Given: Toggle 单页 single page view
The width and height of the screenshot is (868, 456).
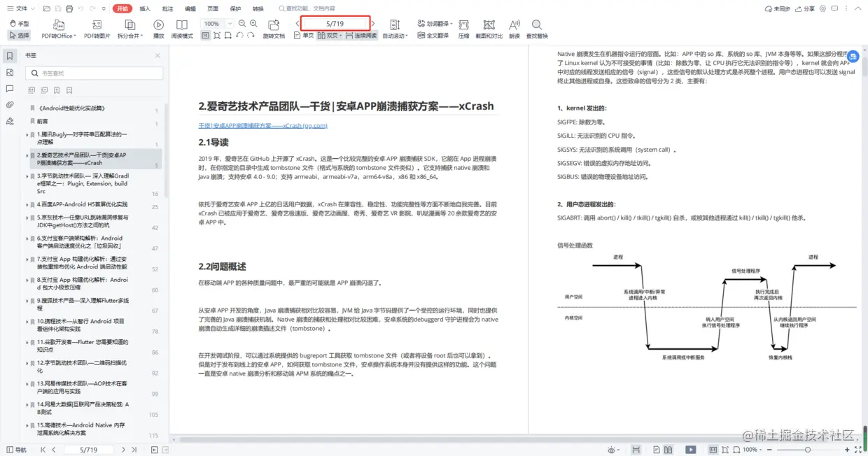Looking at the screenshot, I should 302,35.
